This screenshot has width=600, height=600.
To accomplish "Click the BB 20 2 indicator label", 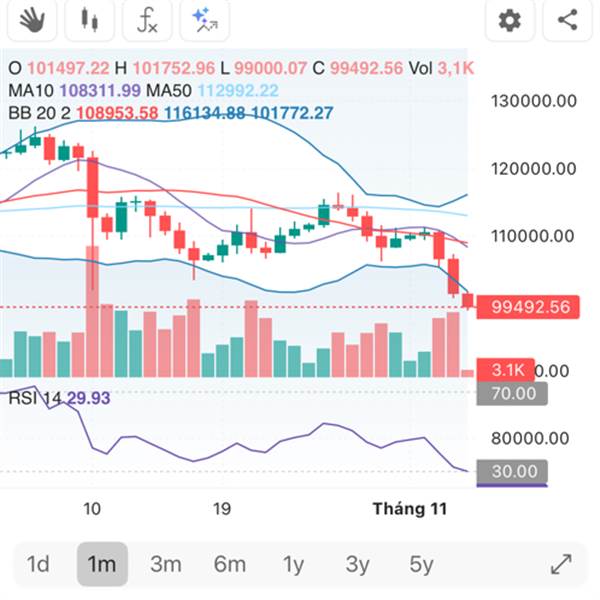I will (x=38, y=113).
